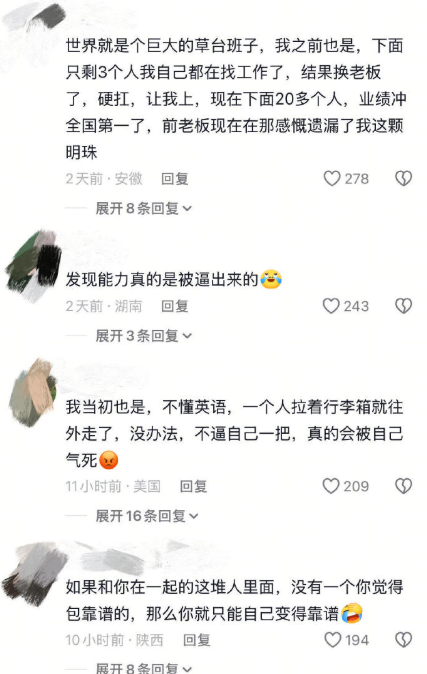Reply to the Anhui comment via 回复
The image size is (427, 674).
pos(175,179)
